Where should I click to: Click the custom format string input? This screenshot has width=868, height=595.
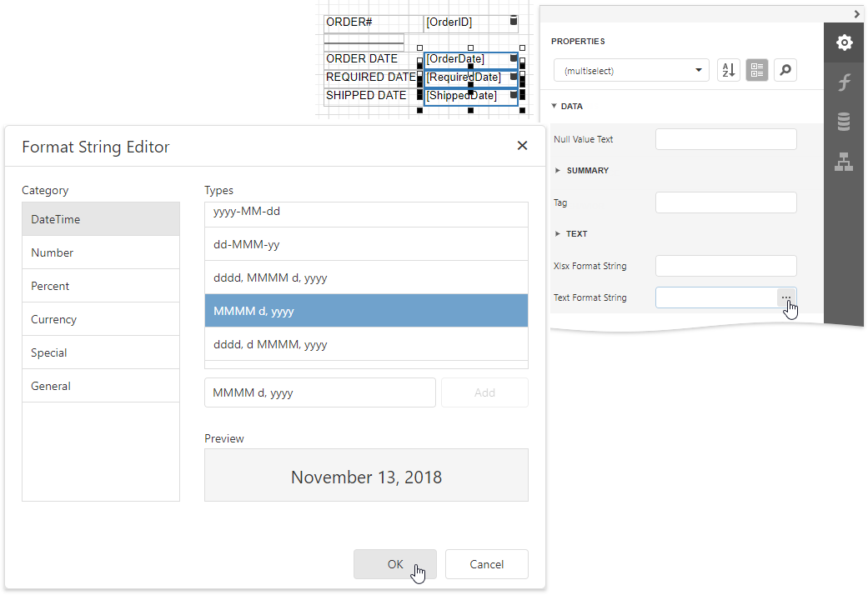(320, 392)
